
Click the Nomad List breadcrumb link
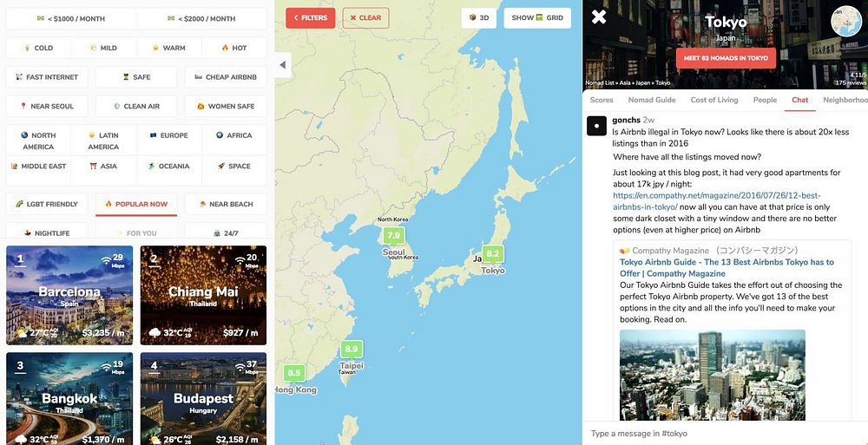tap(599, 83)
